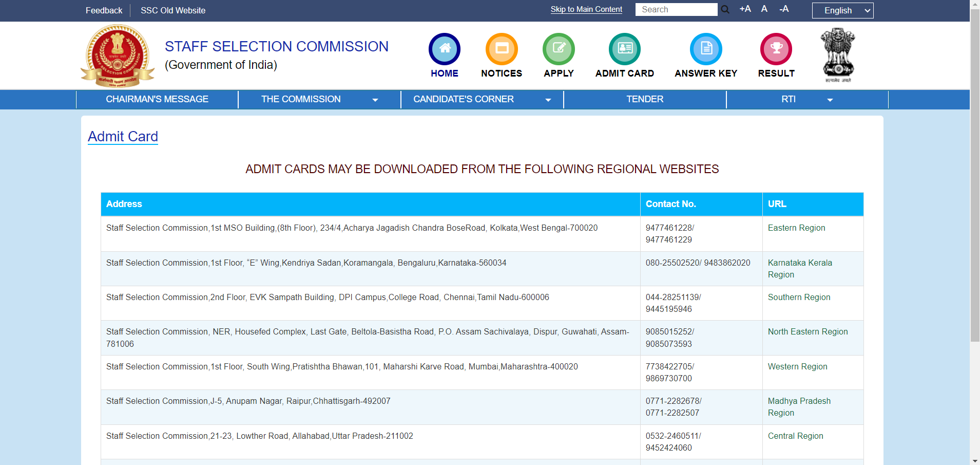Open Madhya Pradesh Region link
The width and height of the screenshot is (980, 465).
(799, 406)
